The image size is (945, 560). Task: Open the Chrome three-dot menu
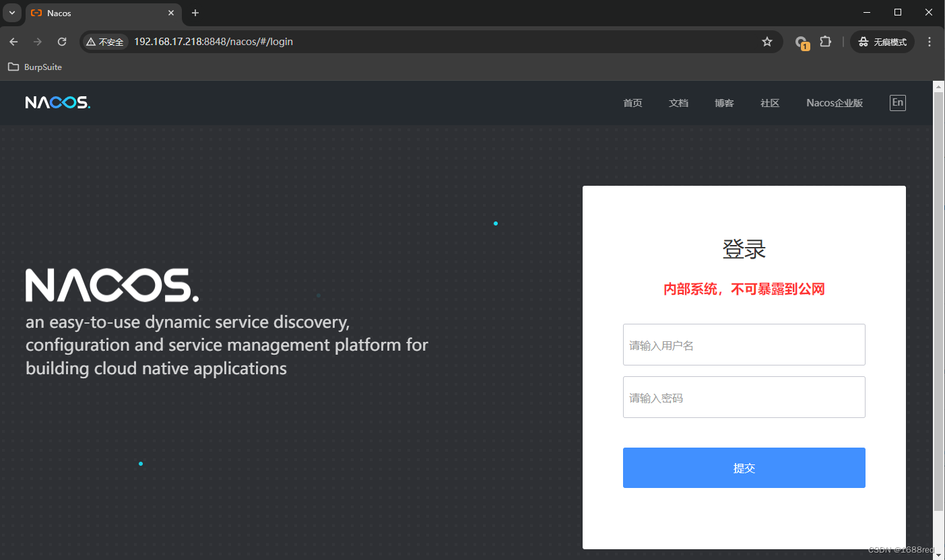pos(930,42)
